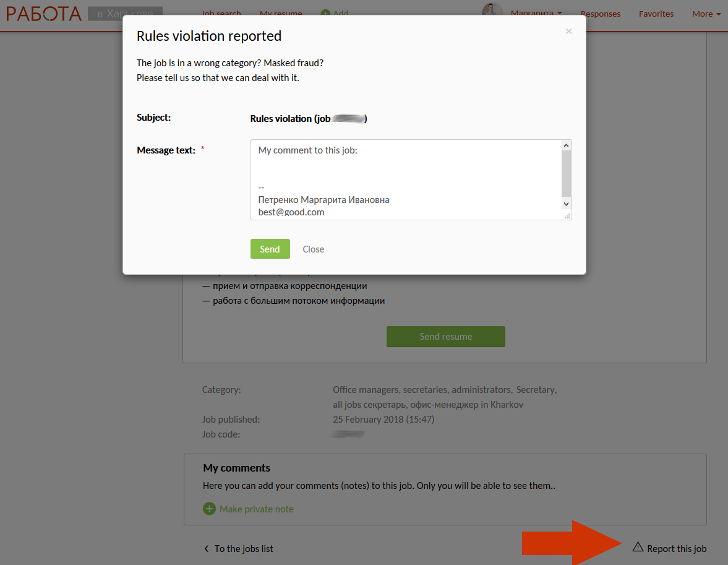
Task: Click the user avatar photo in header
Action: click(x=492, y=12)
